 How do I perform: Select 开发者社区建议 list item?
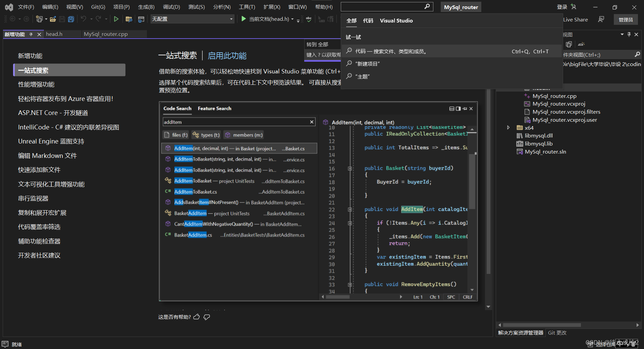[x=39, y=255]
